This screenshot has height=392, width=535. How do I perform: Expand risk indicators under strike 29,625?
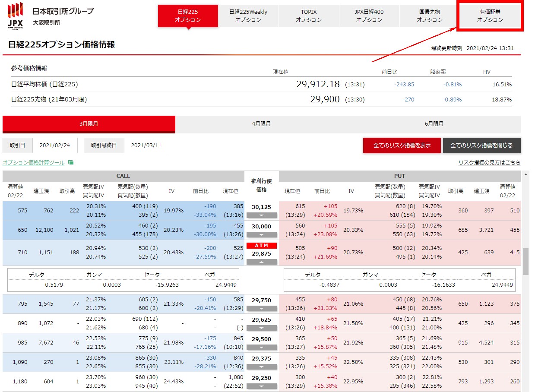(x=261, y=328)
